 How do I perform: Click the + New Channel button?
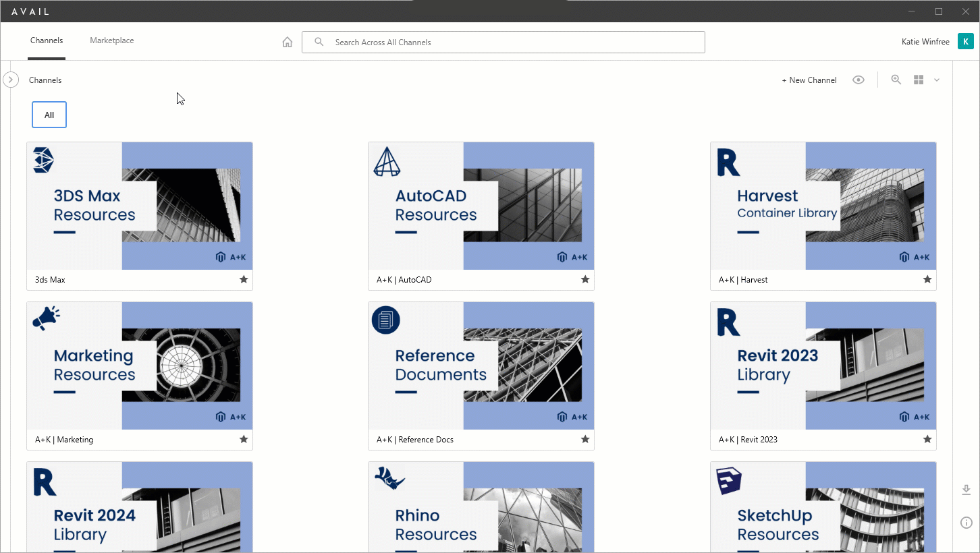pos(809,80)
